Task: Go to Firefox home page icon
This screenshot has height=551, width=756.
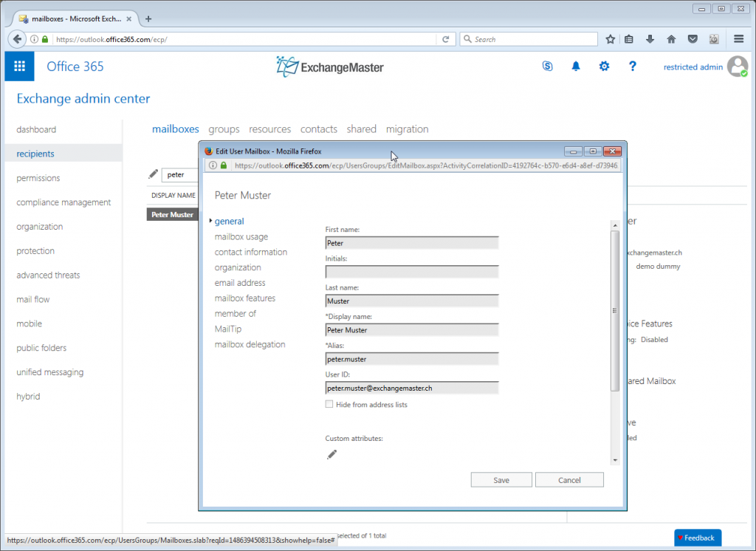Action: point(671,39)
